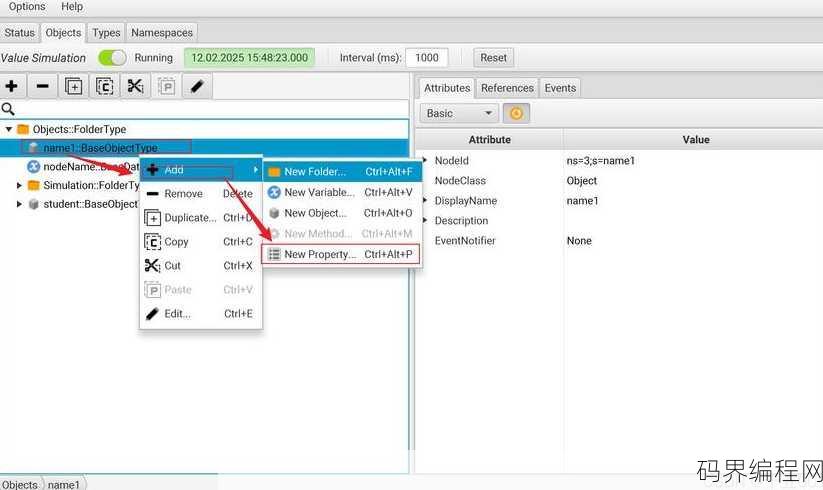Screen dimensions: 823x490
Task: Click the name1 breadcrumb at the bottom
Action: (x=64, y=484)
